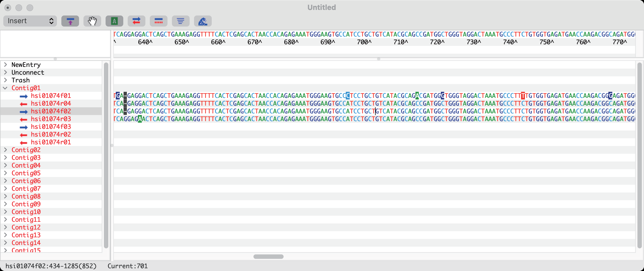Select read hsi01074r03
Image resolution: width=644 pixels, height=271 pixels.
(x=51, y=119)
